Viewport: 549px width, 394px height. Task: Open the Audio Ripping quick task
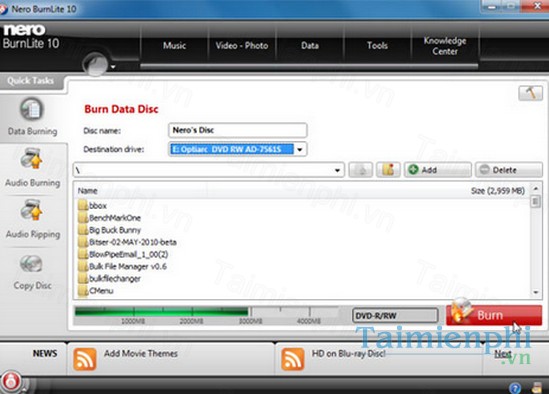(32, 220)
